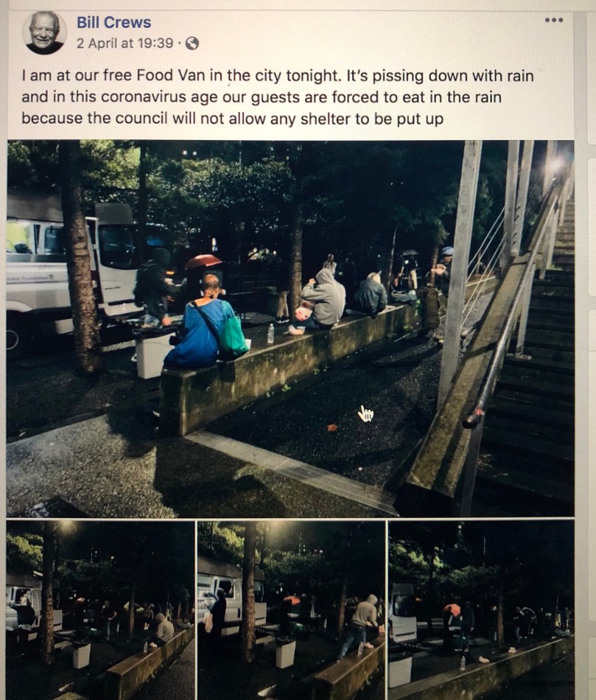Open the Bill Crews profile name link

[114, 22]
